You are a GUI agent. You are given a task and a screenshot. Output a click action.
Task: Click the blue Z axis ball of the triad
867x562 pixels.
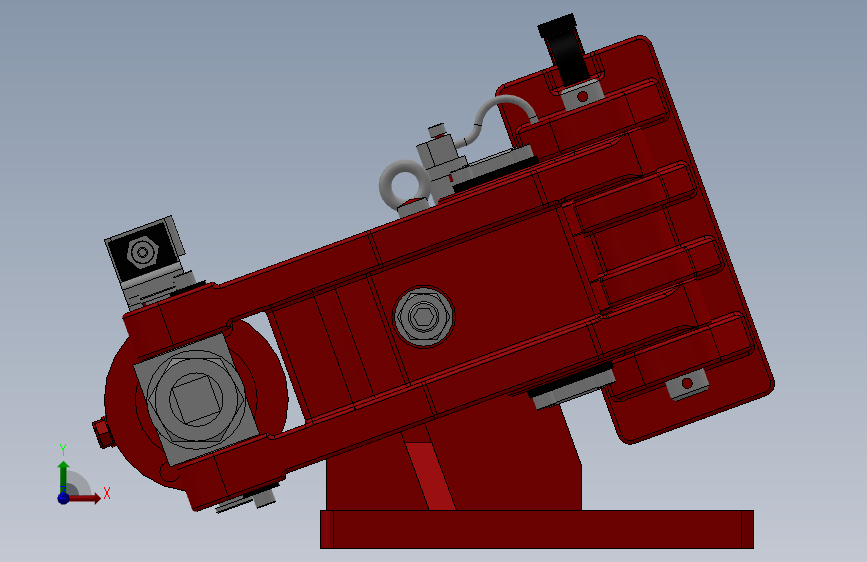click(x=63, y=498)
